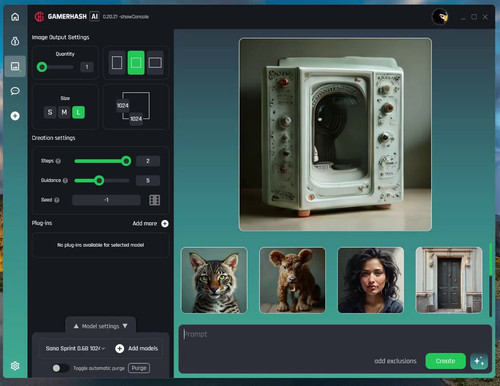Open settings gear in sidebar bottom
The height and width of the screenshot is (386, 500).
(x=15, y=366)
